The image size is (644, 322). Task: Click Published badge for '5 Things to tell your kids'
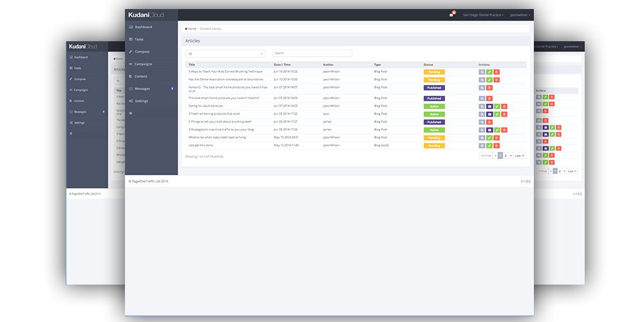pos(434,122)
